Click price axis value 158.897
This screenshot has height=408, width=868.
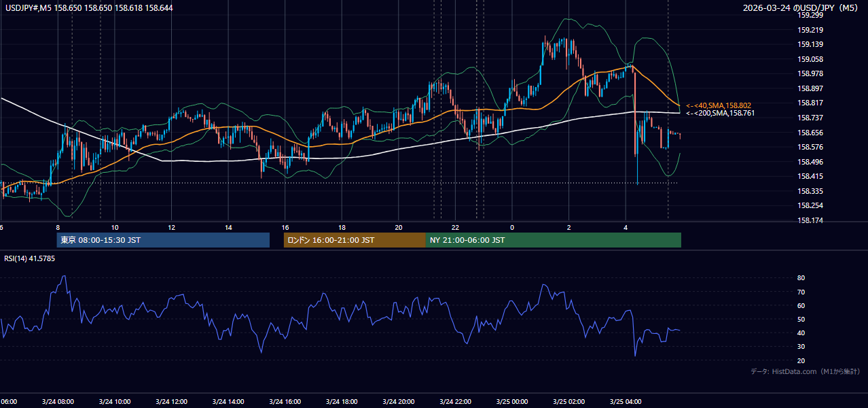coord(811,88)
